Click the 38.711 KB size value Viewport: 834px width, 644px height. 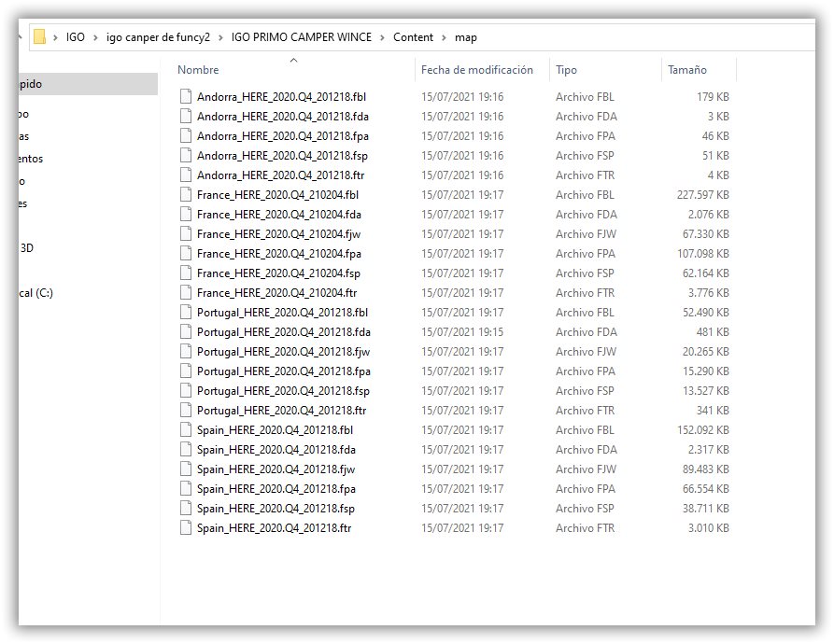(x=706, y=509)
